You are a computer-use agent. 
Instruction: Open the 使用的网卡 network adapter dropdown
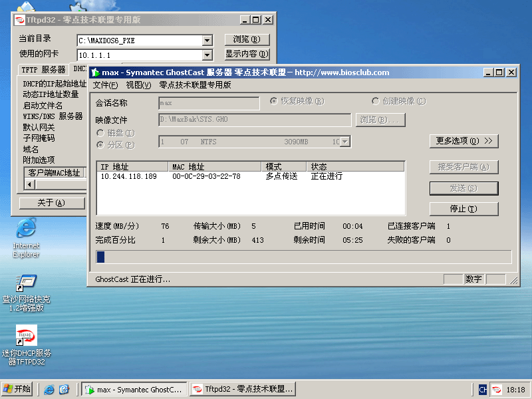207,55
